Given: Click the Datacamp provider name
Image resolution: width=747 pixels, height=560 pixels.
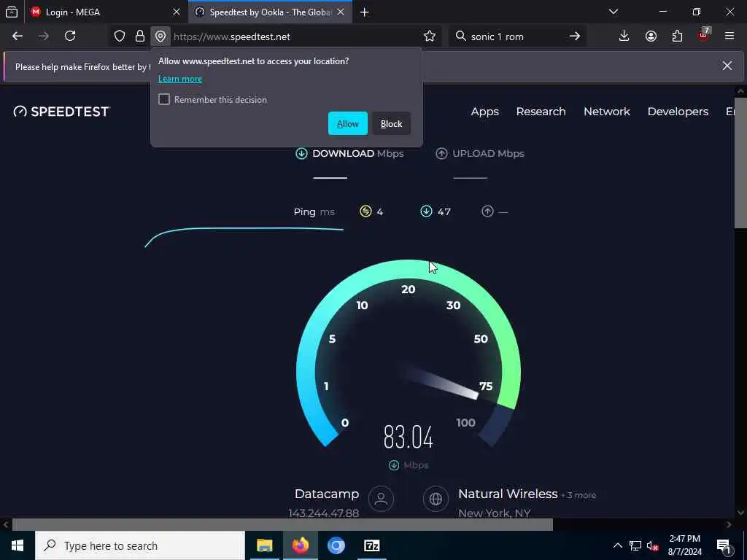Looking at the screenshot, I should click(327, 494).
